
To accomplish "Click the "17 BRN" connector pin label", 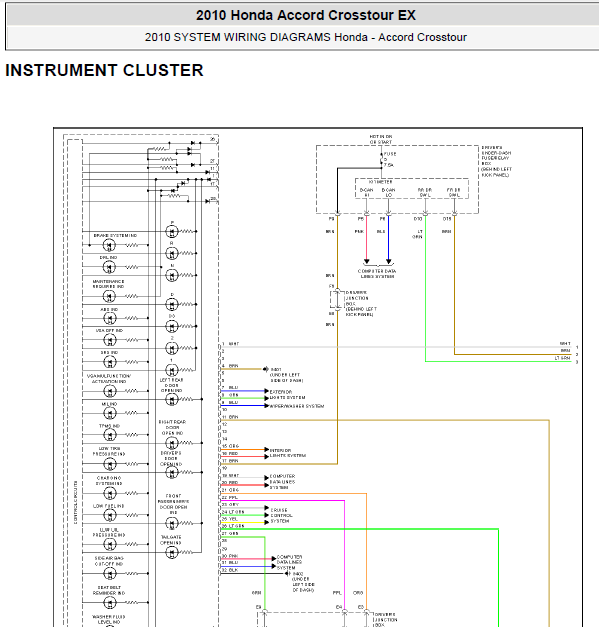I will click(230, 461).
